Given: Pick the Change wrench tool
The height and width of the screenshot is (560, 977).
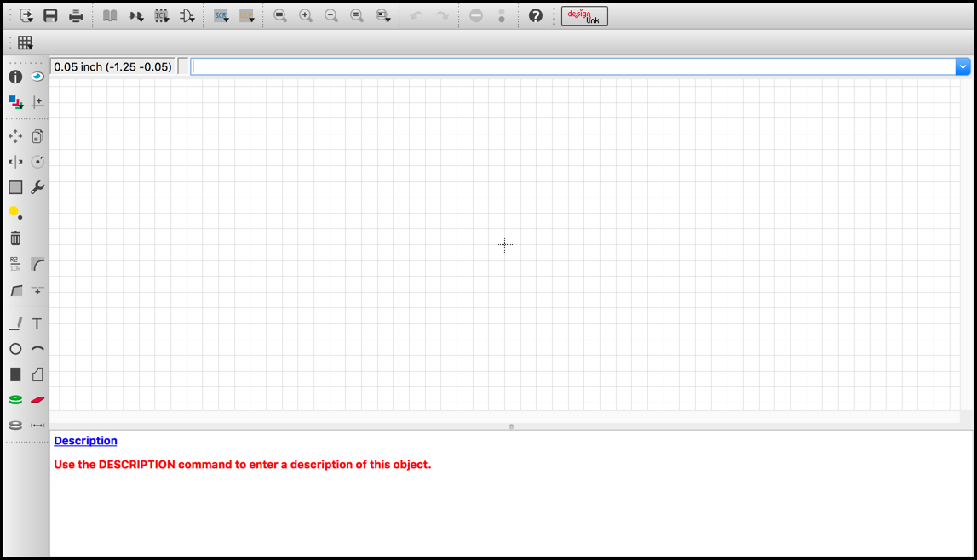Looking at the screenshot, I should 37,187.
